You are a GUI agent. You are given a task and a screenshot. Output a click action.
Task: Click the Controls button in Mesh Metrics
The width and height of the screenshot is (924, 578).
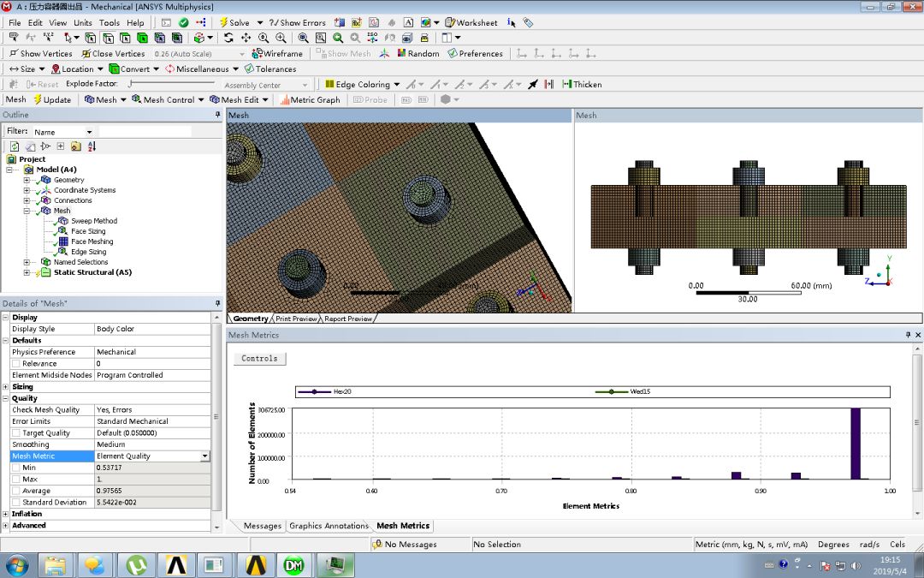point(259,359)
